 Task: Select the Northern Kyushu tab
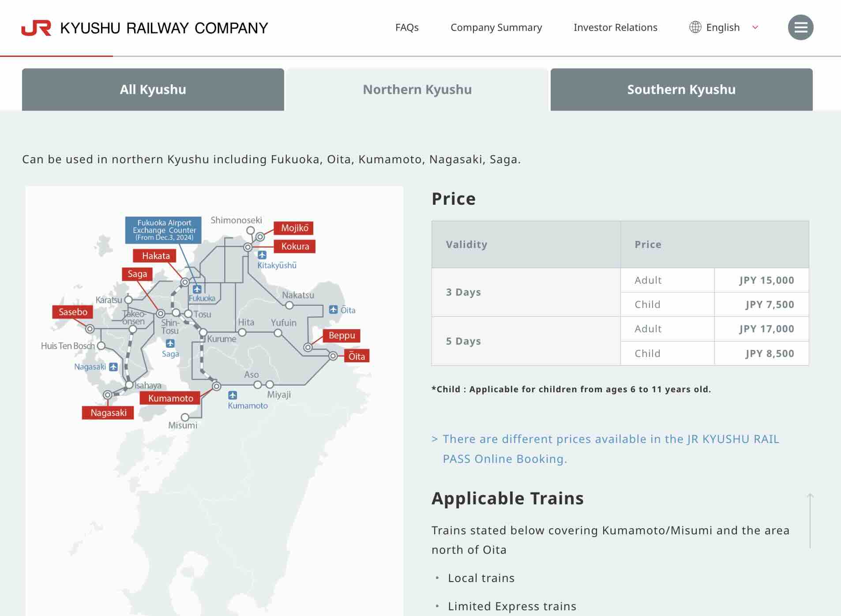tap(417, 90)
